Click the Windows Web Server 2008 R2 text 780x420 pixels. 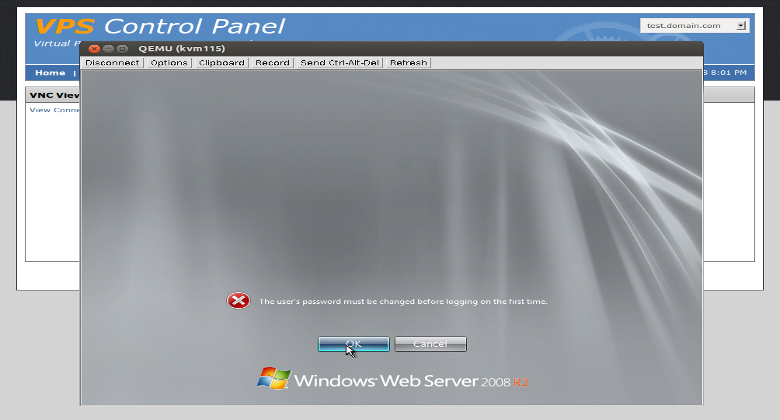(x=411, y=381)
